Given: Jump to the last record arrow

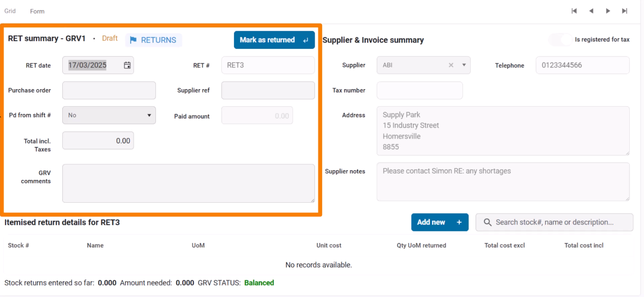Looking at the screenshot, I should coord(625,11).
